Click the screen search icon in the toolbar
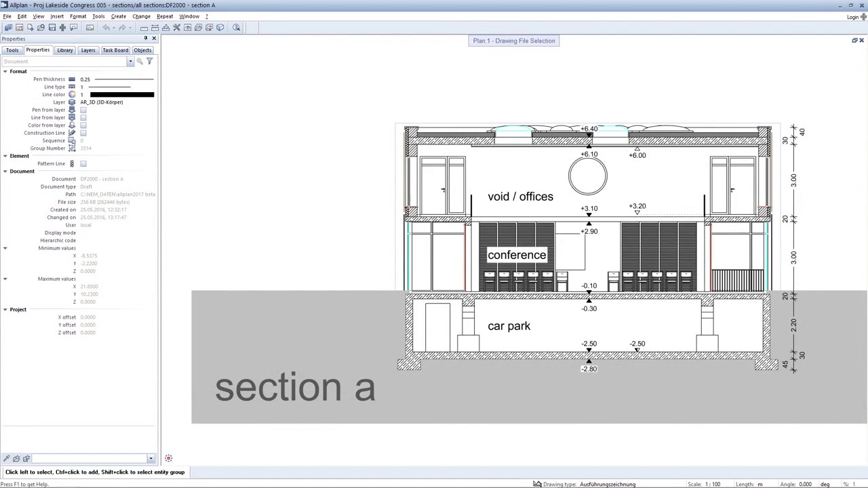The width and height of the screenshot is (868, 488). pos(73,28)
